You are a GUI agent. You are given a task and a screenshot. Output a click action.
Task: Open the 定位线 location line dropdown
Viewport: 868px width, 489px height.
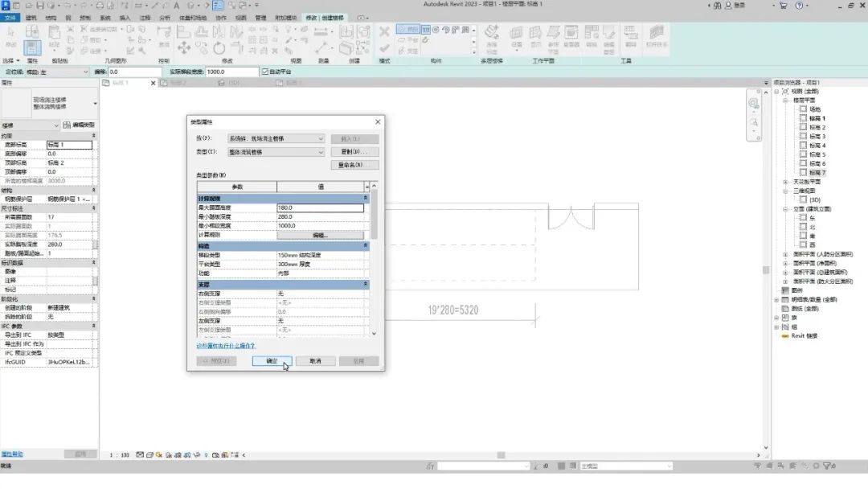click(x=57, y=72)
